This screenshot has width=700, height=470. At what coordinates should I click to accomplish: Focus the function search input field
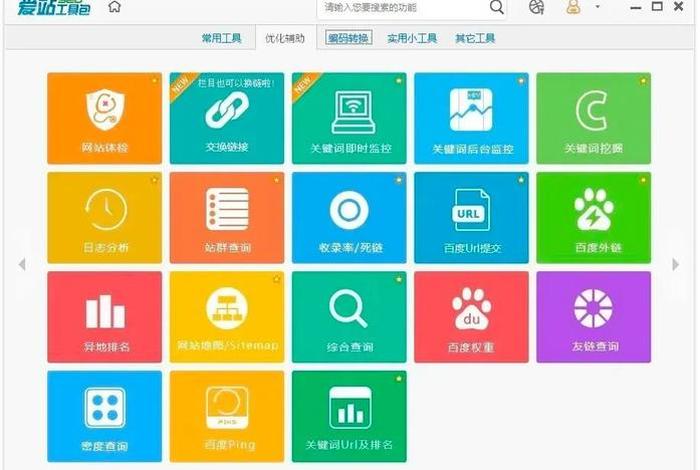click(x=404, y=8)
